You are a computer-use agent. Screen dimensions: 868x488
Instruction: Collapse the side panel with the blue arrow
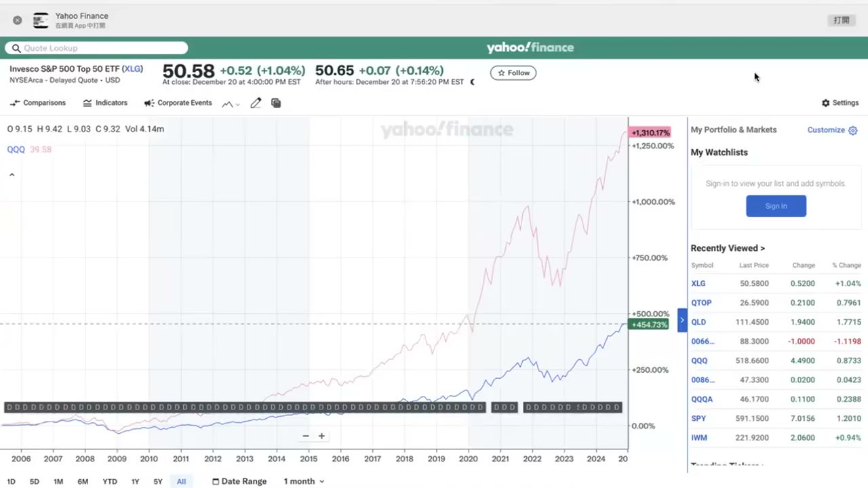[x=682, y=320]
